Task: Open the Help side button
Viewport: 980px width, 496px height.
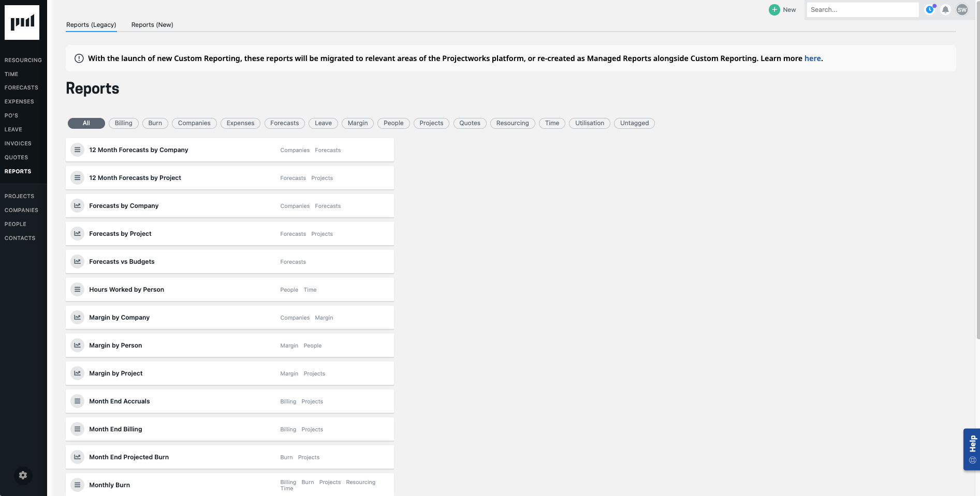Action: tap(972, 449)
